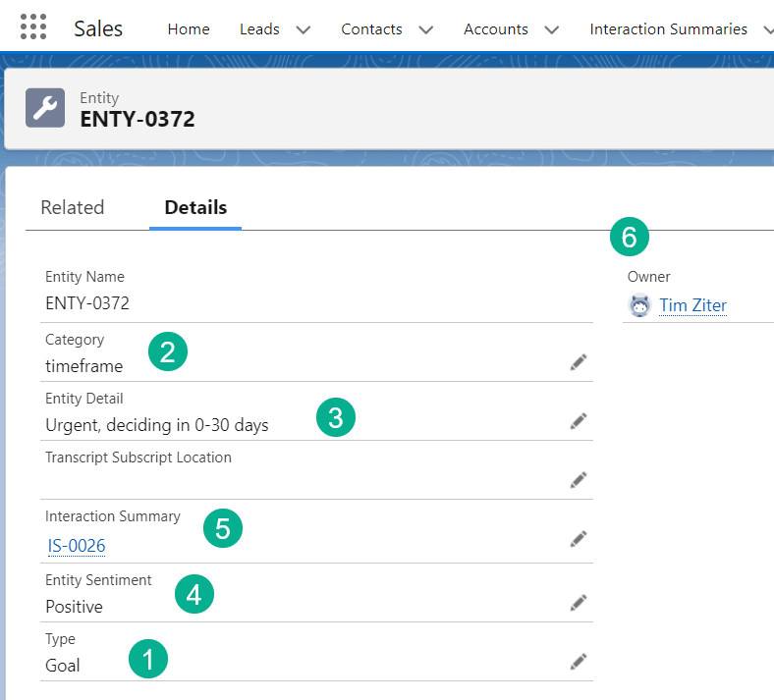Click the Entity Detail value text
This screenshot has width=774, height=700.
(157, 425)
